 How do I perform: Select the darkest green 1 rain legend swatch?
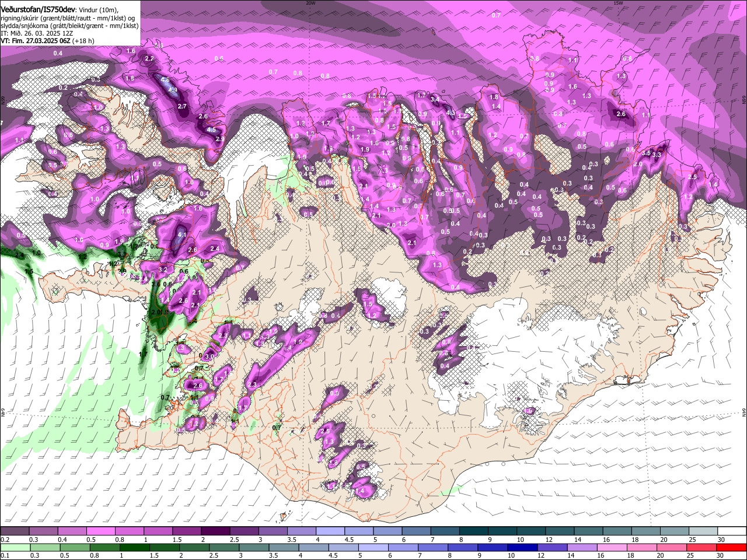click(134, 547)
